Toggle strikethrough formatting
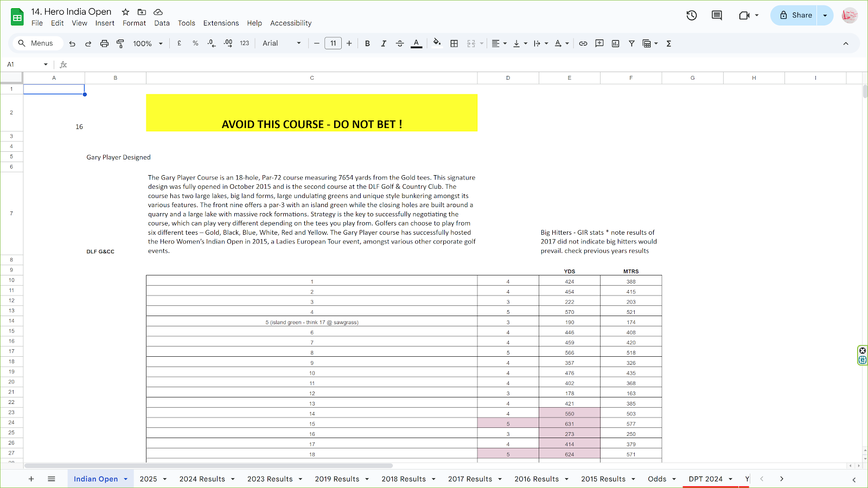The image size is (868, 488). 400,43
